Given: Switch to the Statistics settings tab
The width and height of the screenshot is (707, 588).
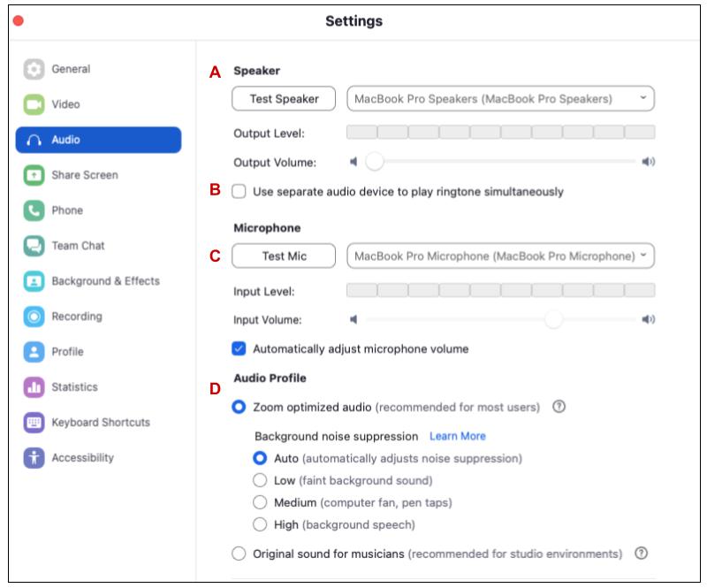Looking at the screenshot, I should click(x=74, y=387).
